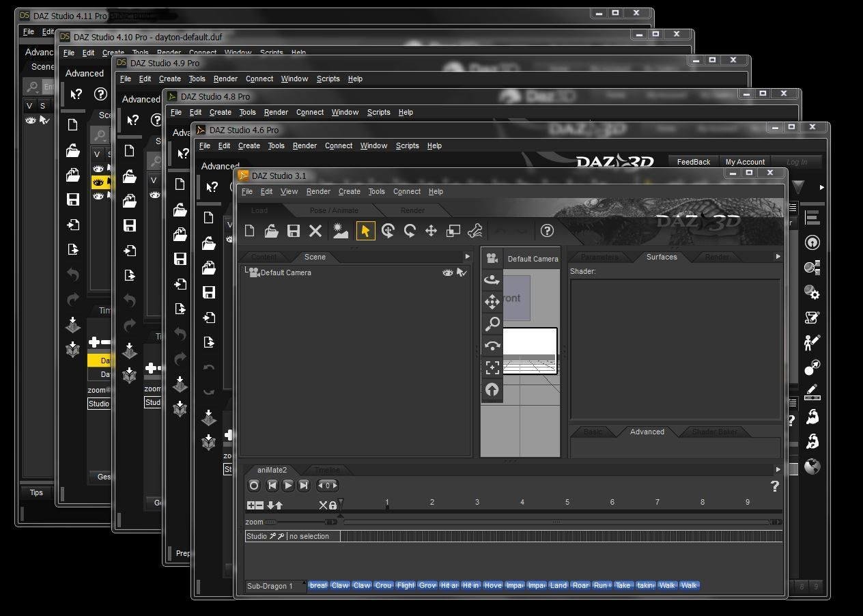
Task: Open Surfaces pane options arrow in 3.1
Action: pyautogui.click(x=778, y=257)
